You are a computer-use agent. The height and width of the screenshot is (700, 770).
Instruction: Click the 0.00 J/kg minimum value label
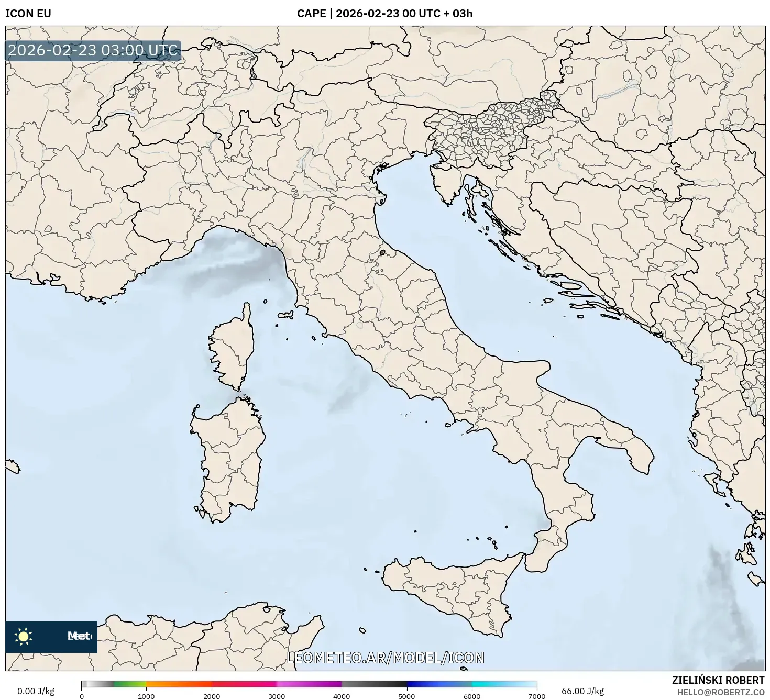(36, 691)
